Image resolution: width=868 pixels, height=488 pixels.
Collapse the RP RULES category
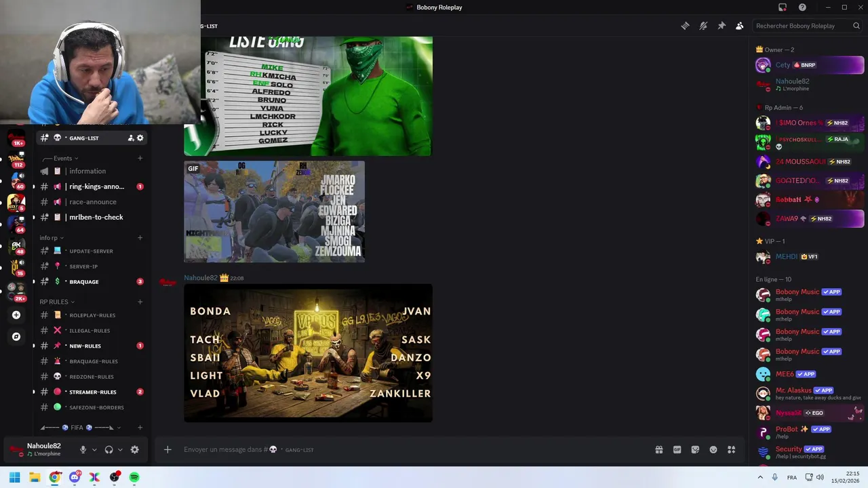[57, 302]
